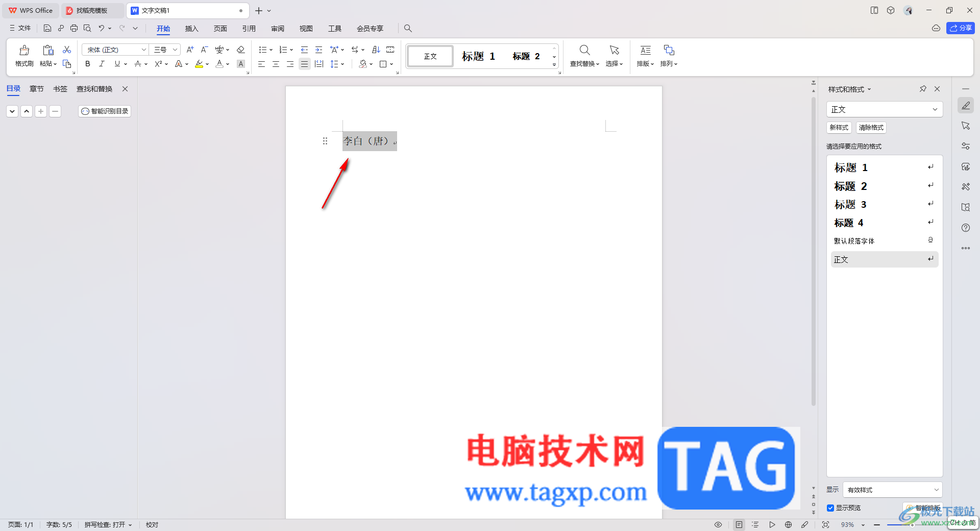Increase font size with A+ icon

(x=190, y=50)
